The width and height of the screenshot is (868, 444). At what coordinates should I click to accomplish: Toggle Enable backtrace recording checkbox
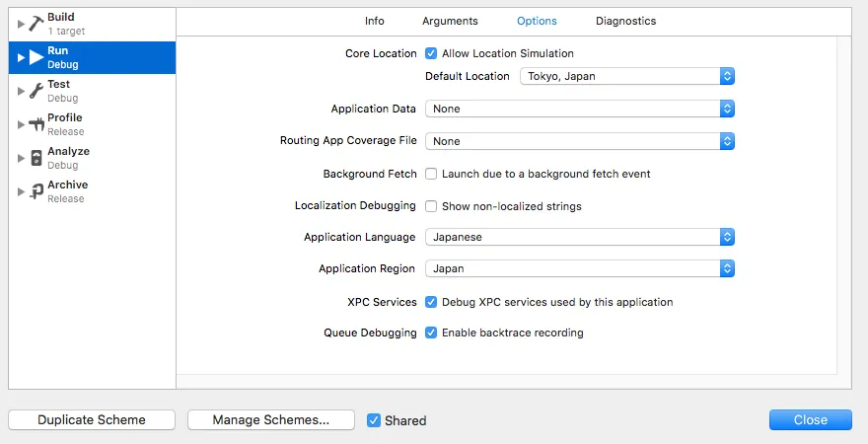[431, 333]
